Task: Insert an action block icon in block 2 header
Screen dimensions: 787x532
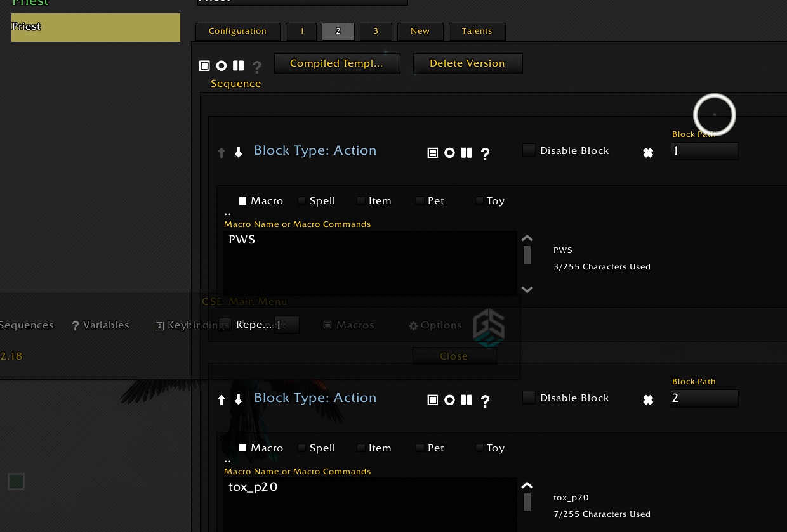Action: [433, 400]
